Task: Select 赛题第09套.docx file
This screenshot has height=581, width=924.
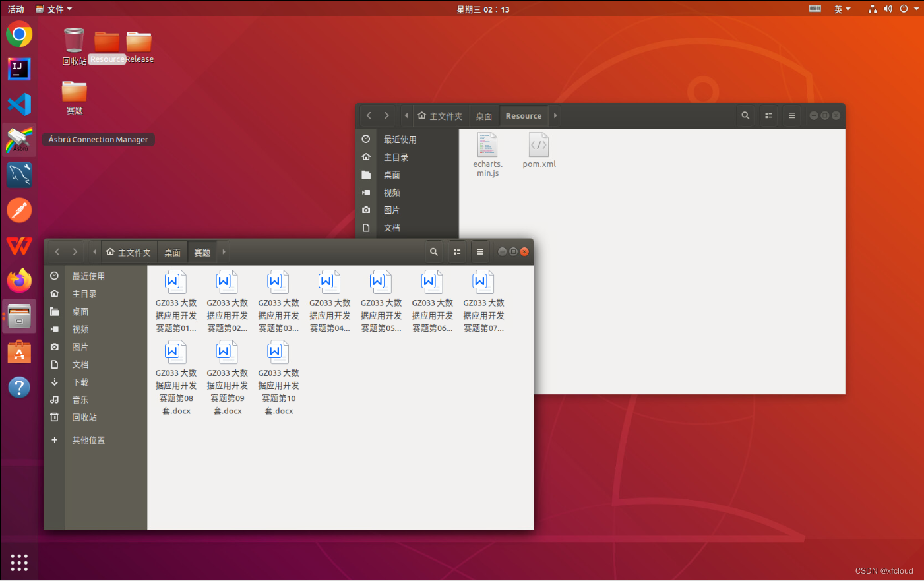Action: (x=228, y=378)
